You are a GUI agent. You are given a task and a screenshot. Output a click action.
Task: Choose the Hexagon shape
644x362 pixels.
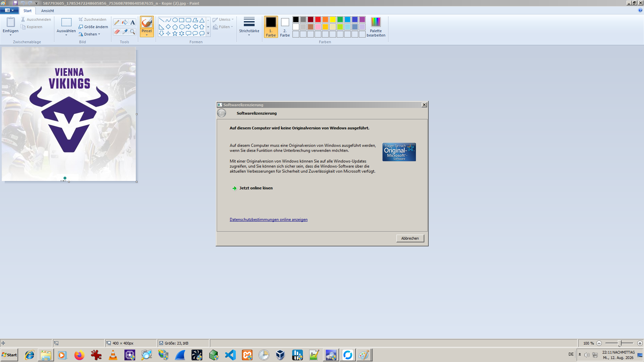181,27
